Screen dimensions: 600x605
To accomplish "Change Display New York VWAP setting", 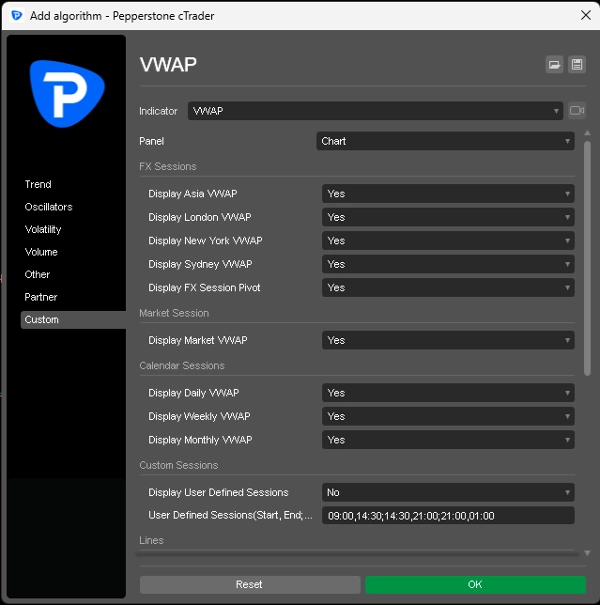I will (448, 241).
